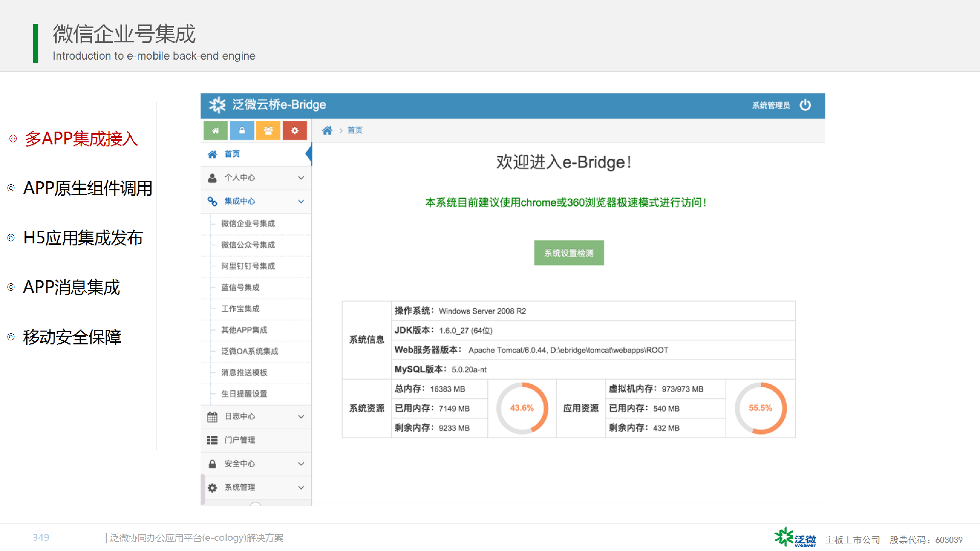This screenshot has width=980, height=551.
Task: Click the H5应用集成发布 slide bullet
Action: tap(83, 238)
